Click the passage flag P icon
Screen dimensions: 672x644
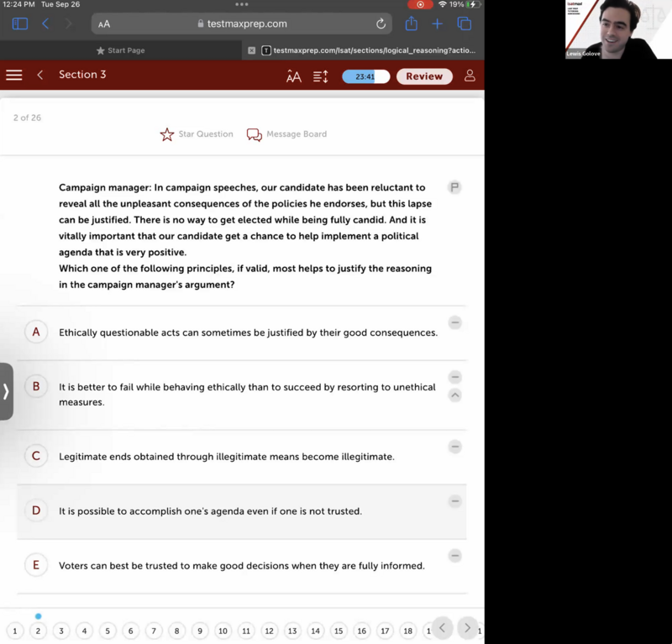click(x=454, y=187)
